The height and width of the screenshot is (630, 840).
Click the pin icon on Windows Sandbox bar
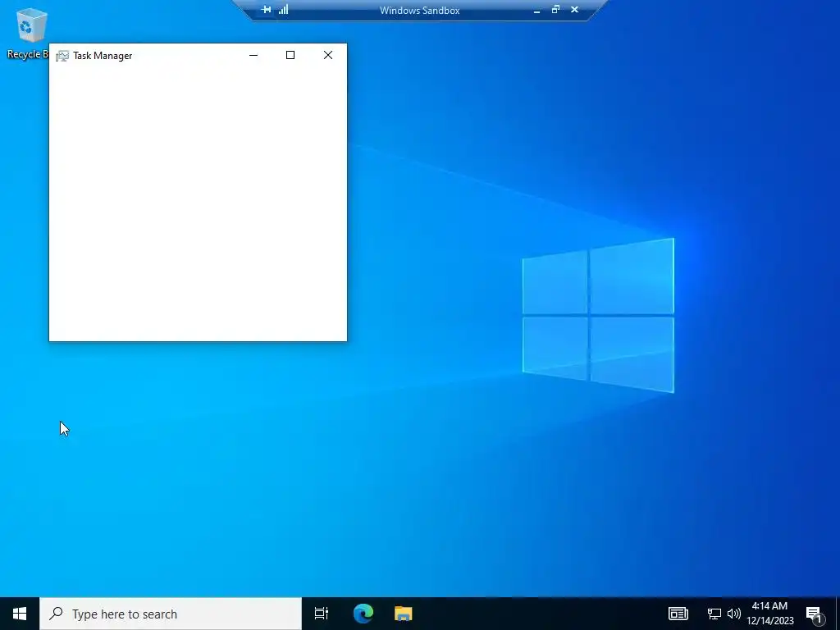(x=267, y=10)
